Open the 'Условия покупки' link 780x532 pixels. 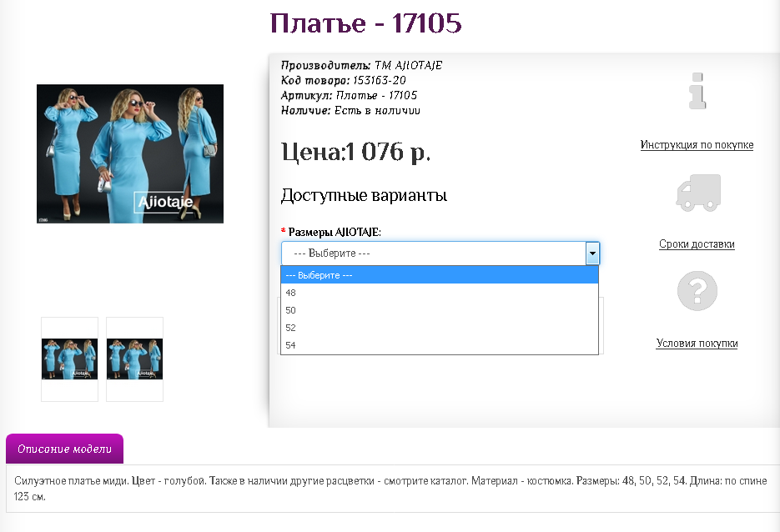(697, 344)
